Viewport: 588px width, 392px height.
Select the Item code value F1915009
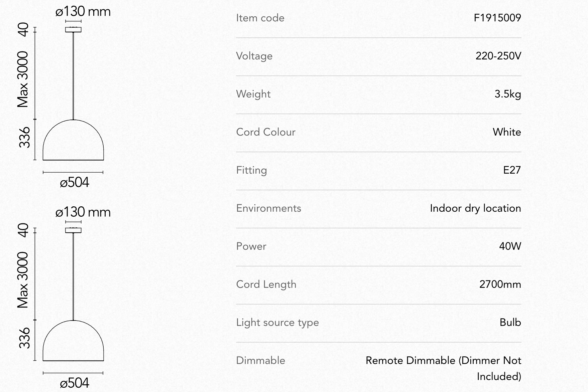point(497,18)
